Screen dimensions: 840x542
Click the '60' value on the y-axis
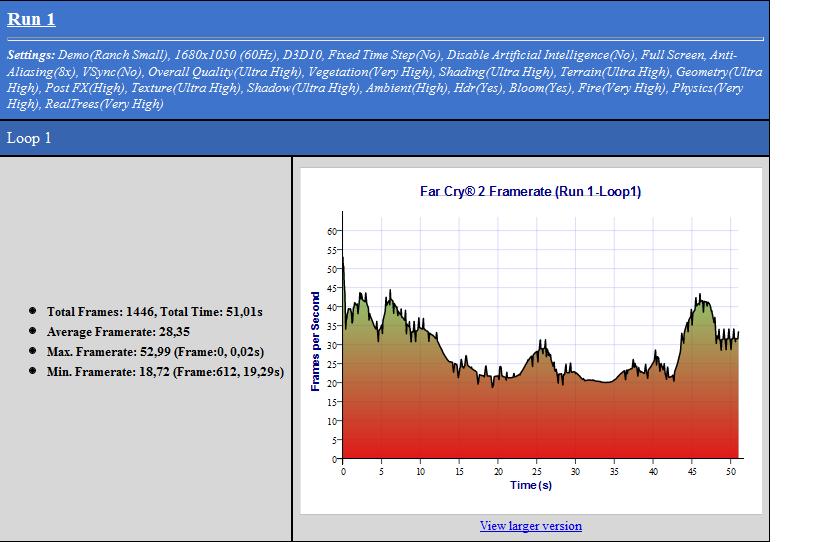pos(332,231)
